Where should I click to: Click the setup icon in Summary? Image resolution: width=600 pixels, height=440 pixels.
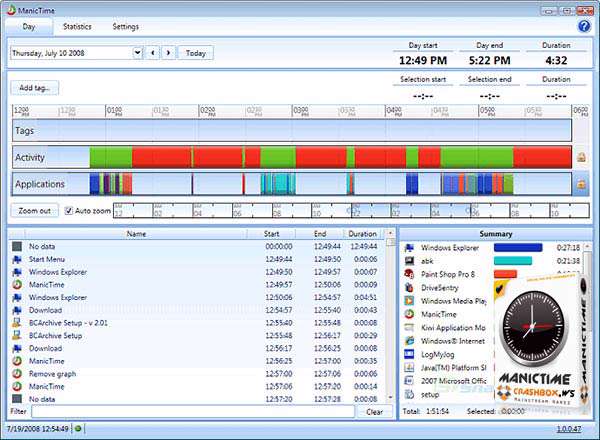point(409,394)
